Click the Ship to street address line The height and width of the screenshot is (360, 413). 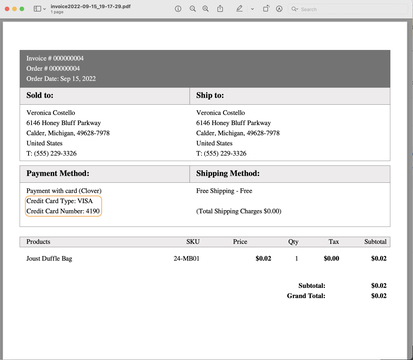tap(233, 123)
